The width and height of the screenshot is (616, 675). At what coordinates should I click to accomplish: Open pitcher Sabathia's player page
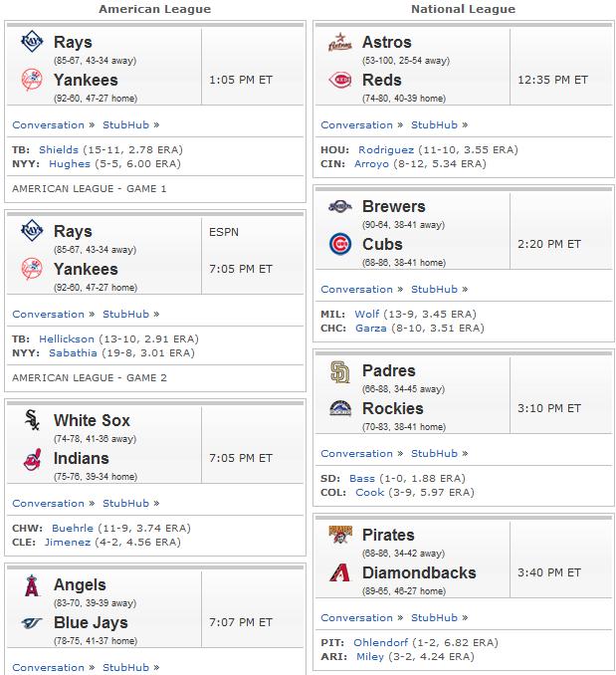(73, 353)
